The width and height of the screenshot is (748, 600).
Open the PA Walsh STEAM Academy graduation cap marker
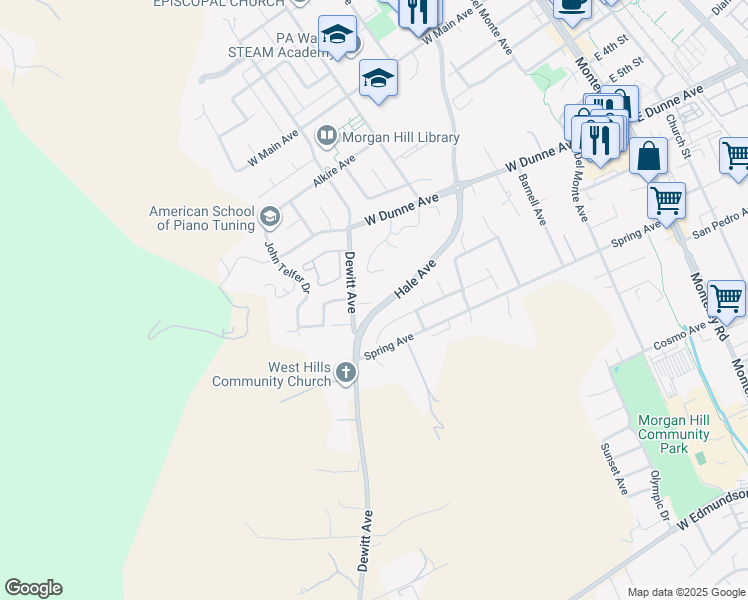[337, 36]
